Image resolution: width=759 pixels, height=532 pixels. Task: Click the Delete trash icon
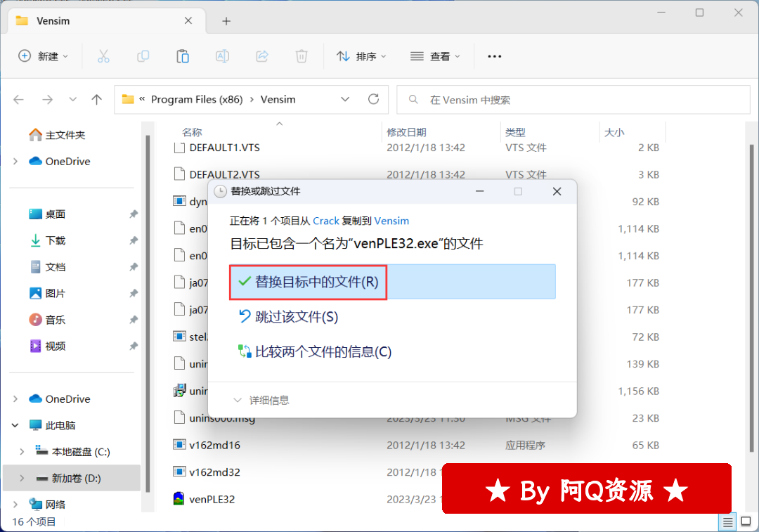click(301, 57)
